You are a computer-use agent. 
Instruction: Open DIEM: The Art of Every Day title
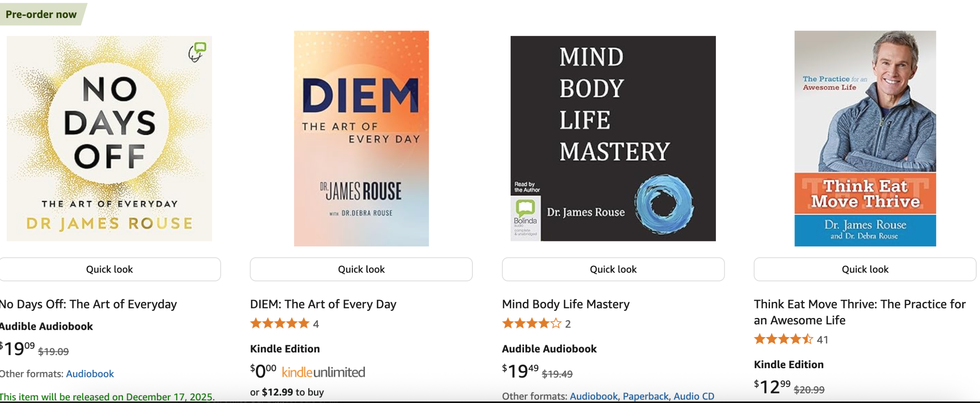pos(323,304)
